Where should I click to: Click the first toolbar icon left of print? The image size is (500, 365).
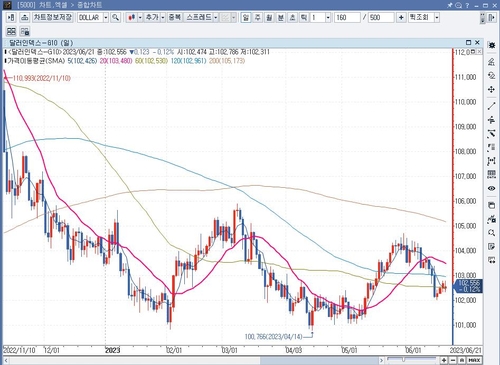[11, 17]
